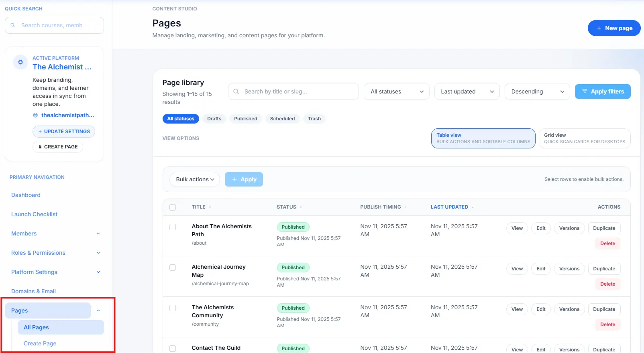
Task: Click the globe icon beside thealchemistpath domain
Action: (35, 115)
